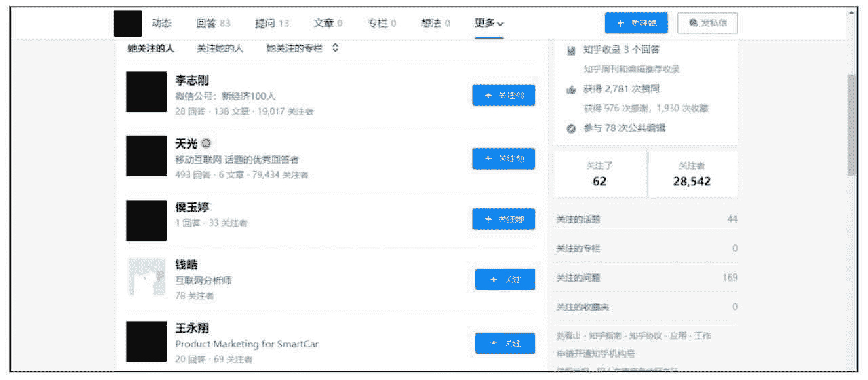Click 李志刚's profile avatar
Screen dimensions: 868x380
[x=146, y=92]
